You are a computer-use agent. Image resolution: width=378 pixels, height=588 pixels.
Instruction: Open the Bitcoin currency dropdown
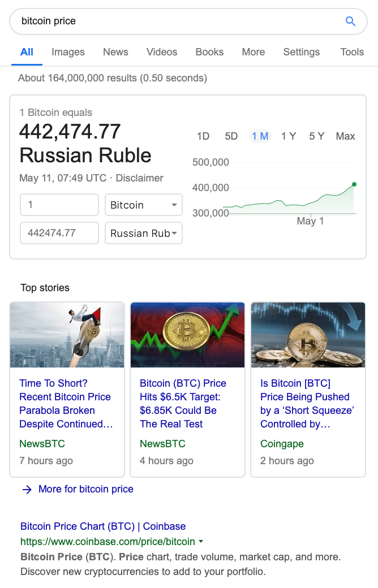144,205
